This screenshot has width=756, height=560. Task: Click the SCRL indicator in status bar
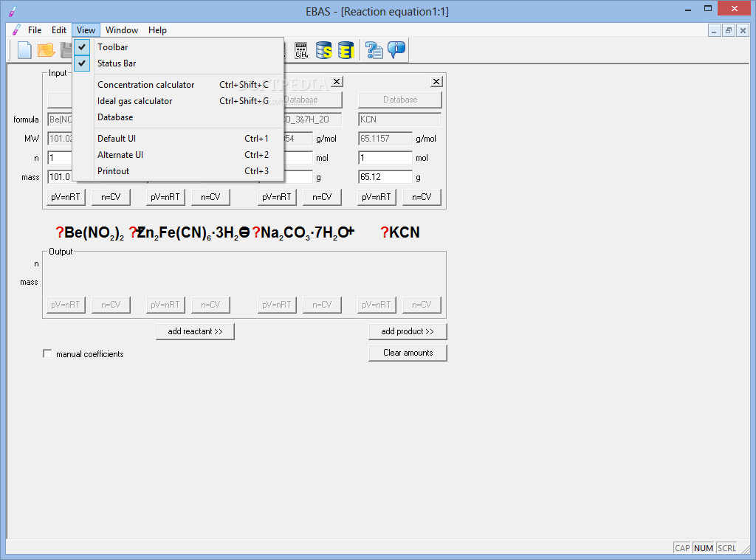[726, 548]
